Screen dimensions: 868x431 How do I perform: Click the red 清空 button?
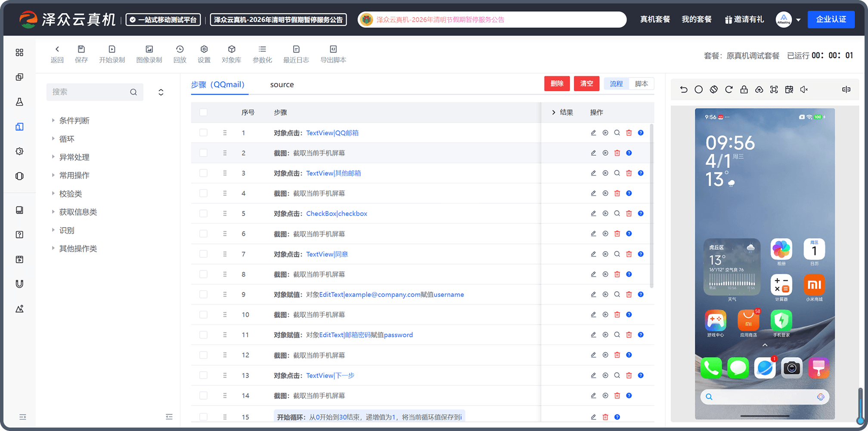[586, 83]
